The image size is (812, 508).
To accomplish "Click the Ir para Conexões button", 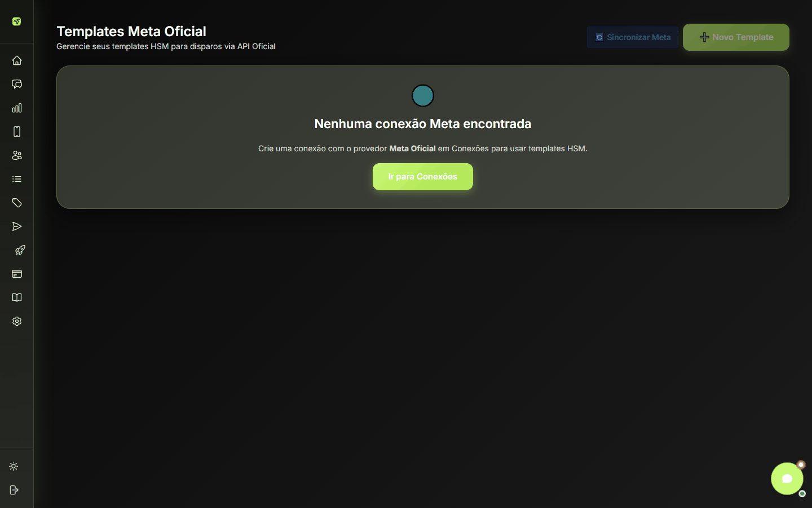I will pos(423,177).
